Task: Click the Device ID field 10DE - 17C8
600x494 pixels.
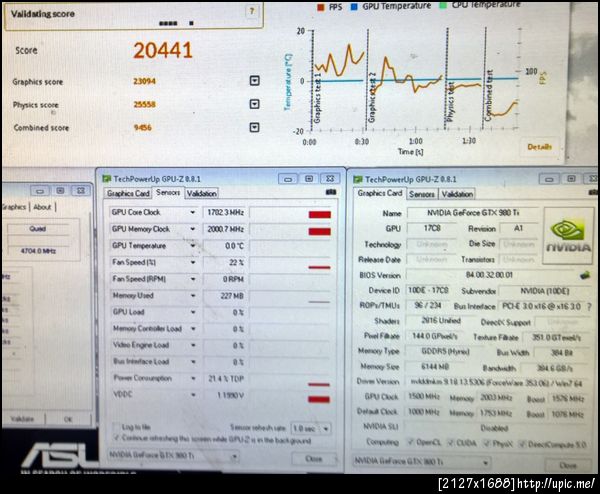Action: (x=428, y=290)
